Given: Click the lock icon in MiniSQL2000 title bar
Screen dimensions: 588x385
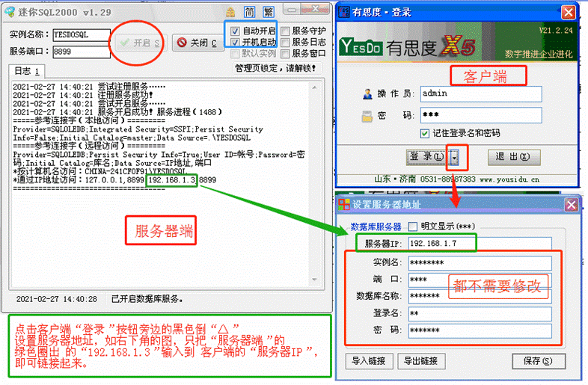Looking at the screenshot, I should (x=230, y=13).
